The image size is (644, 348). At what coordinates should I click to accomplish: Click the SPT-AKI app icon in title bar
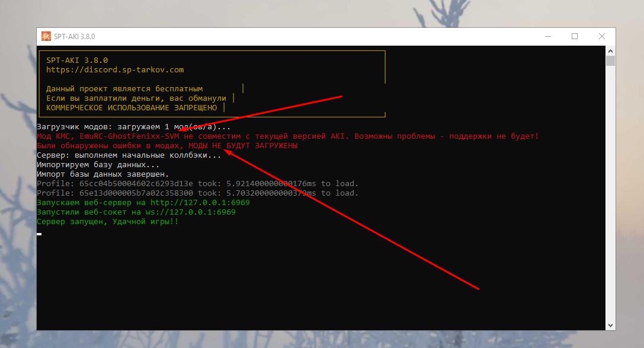tap(46, 36)
